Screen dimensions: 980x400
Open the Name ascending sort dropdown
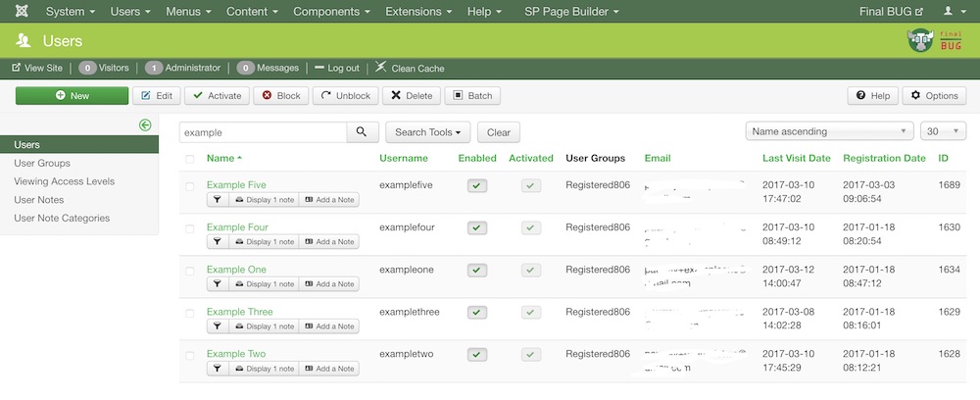pos(829,131)
